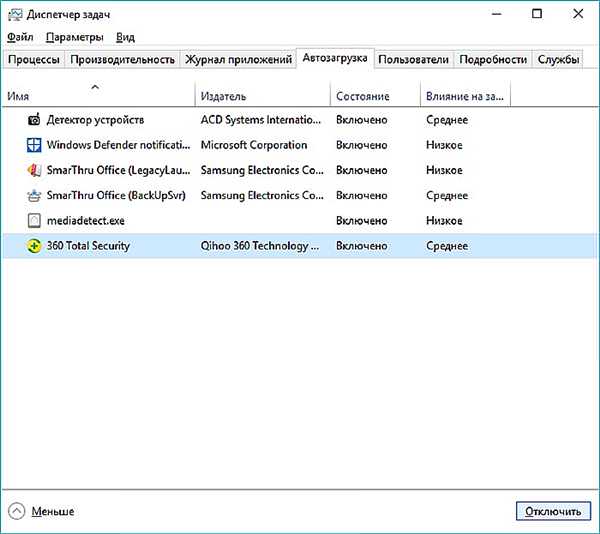Click Низкое impact in mediadetect.exe row
600x534 pixels.
444,221
